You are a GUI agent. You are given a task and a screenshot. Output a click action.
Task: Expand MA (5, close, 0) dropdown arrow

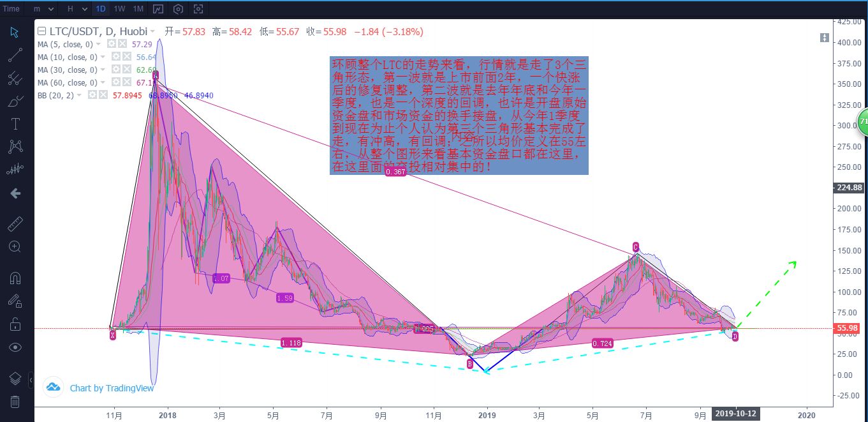(99, 44)
